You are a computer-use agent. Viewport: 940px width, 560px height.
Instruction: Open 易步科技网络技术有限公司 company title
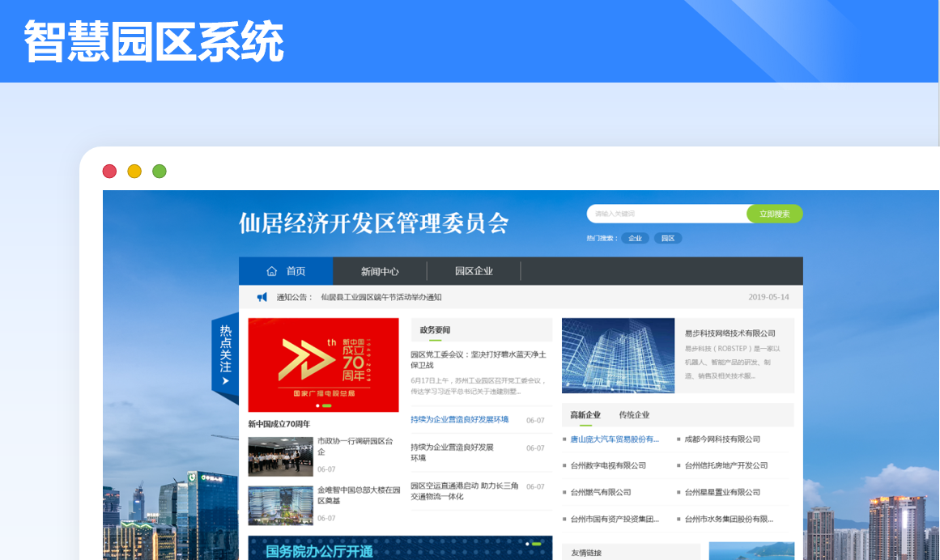pyautogui.click(x=730, y=333)
